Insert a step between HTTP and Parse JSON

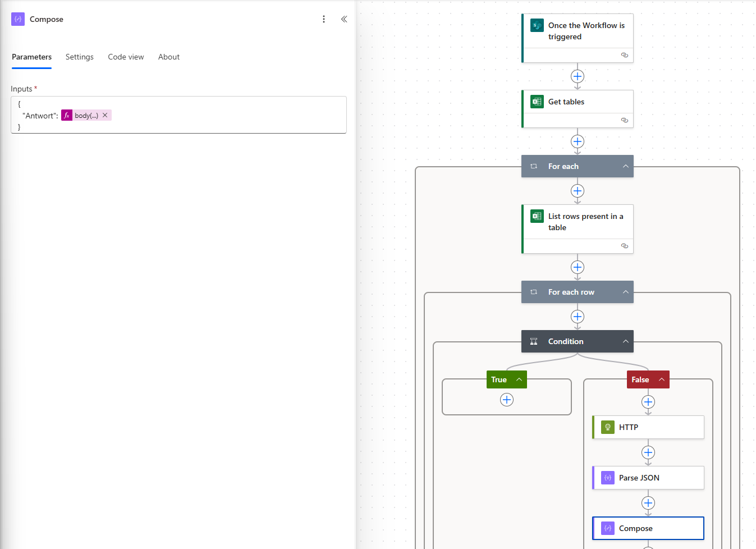648,452
